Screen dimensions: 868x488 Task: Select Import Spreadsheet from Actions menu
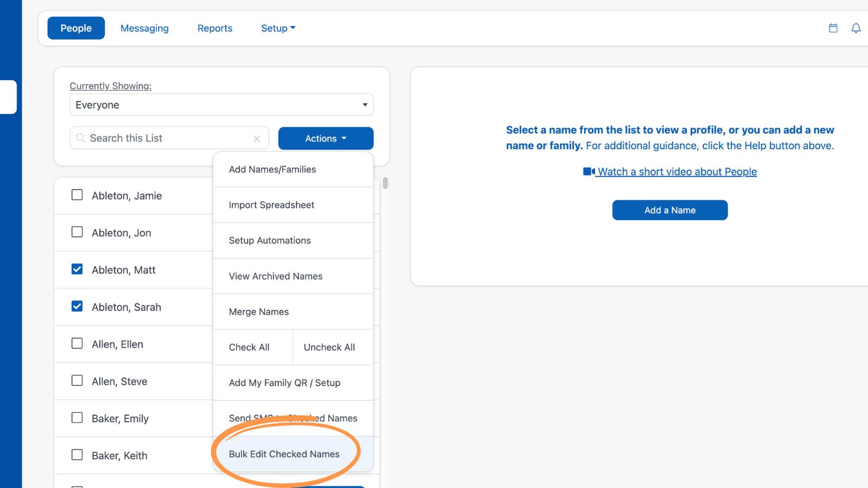point(293,205)
